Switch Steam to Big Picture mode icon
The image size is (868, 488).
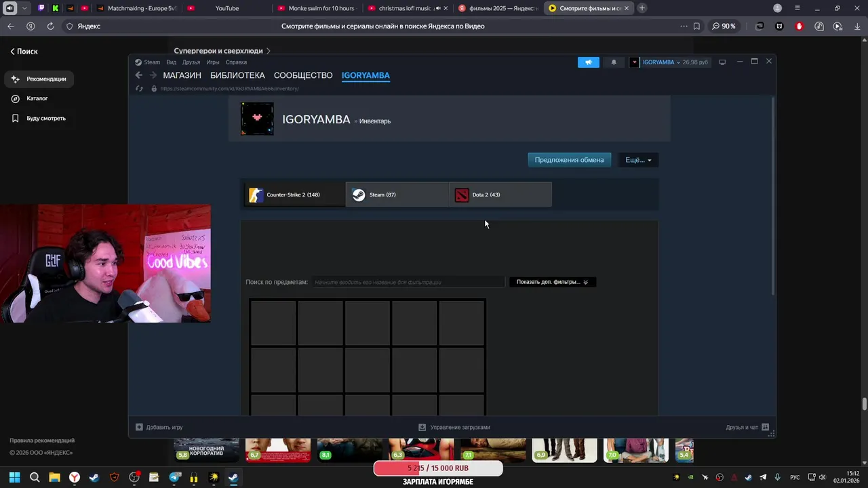(722, 62)
